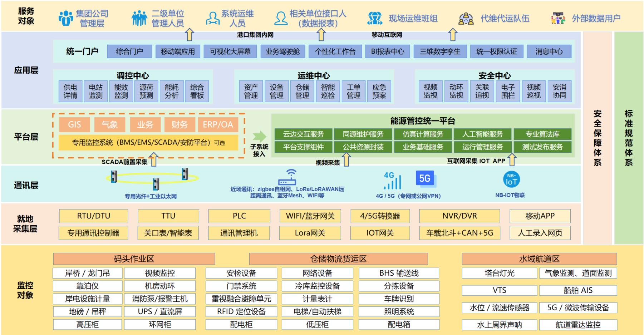Click the 4G signal bars icon
The width and height of the screenshot is (644, 335).
393,181
